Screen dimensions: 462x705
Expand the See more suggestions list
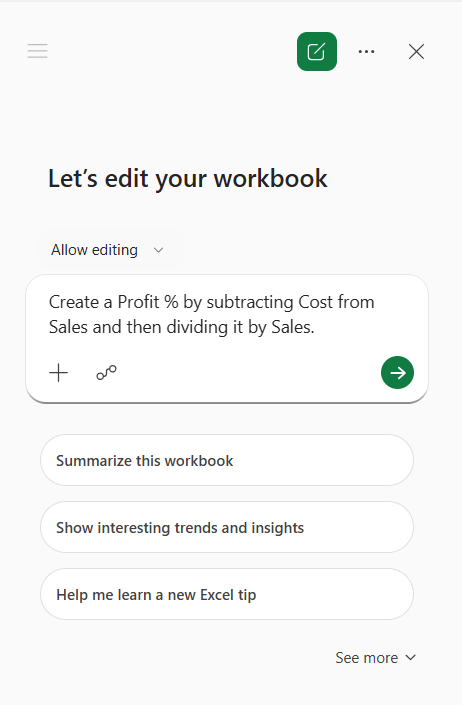click(x=375, y=658)
